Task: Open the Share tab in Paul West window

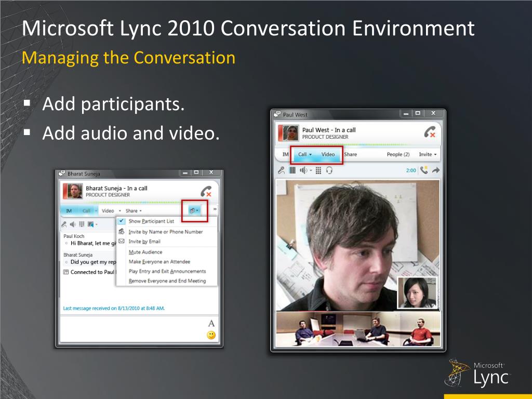Action: coord(351,154)
